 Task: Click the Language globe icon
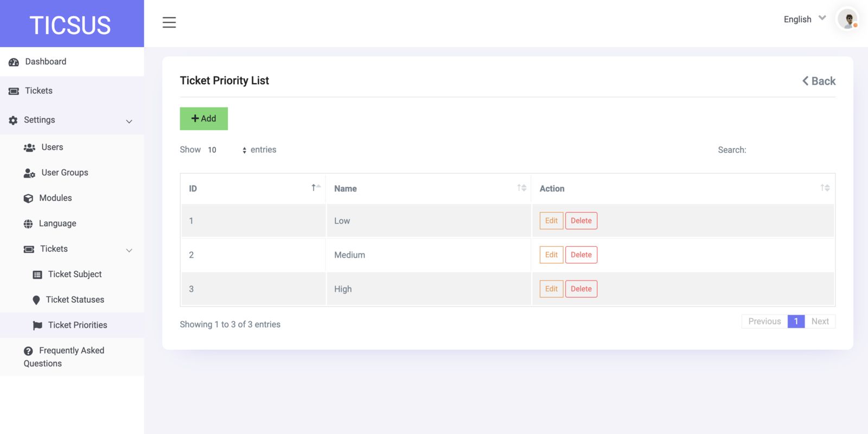[28, 224]
